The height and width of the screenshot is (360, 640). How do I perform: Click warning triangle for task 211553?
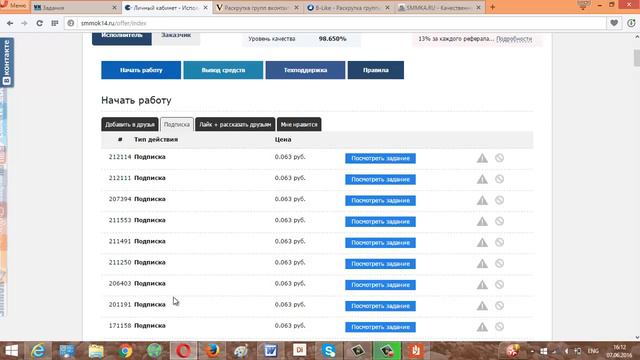pyautogui.click(x=482, y=221)
